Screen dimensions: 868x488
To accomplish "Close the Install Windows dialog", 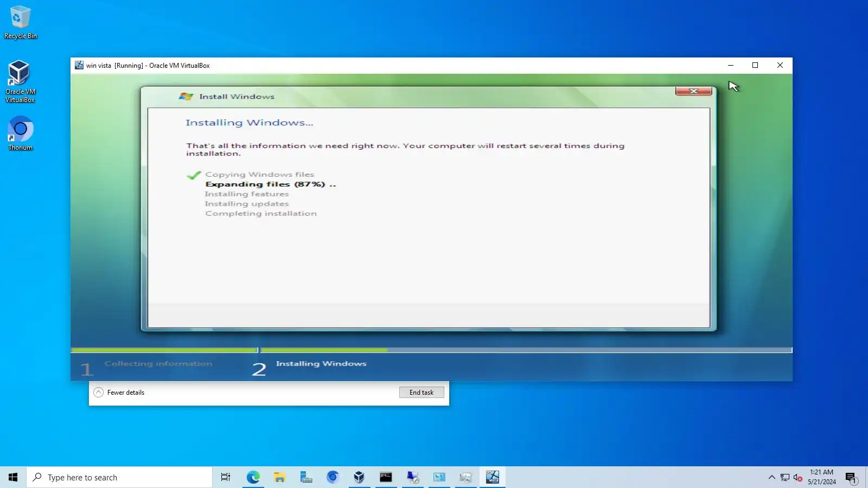I will (x=693, y=91).
